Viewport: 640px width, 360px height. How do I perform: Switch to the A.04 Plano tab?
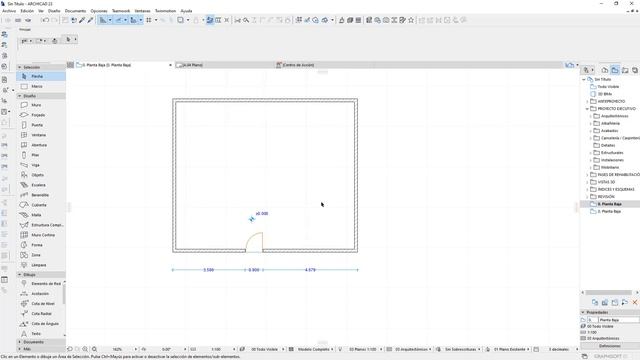tap(224, 65)
